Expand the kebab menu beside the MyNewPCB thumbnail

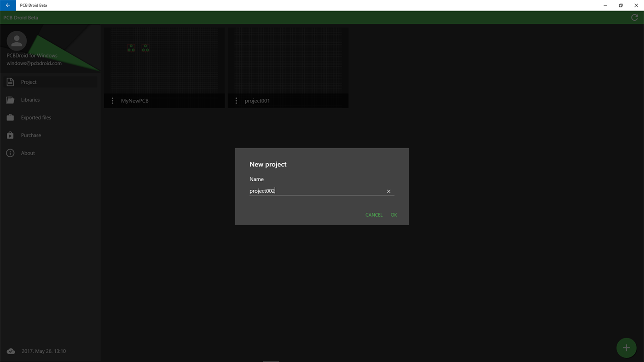[112, 100]
